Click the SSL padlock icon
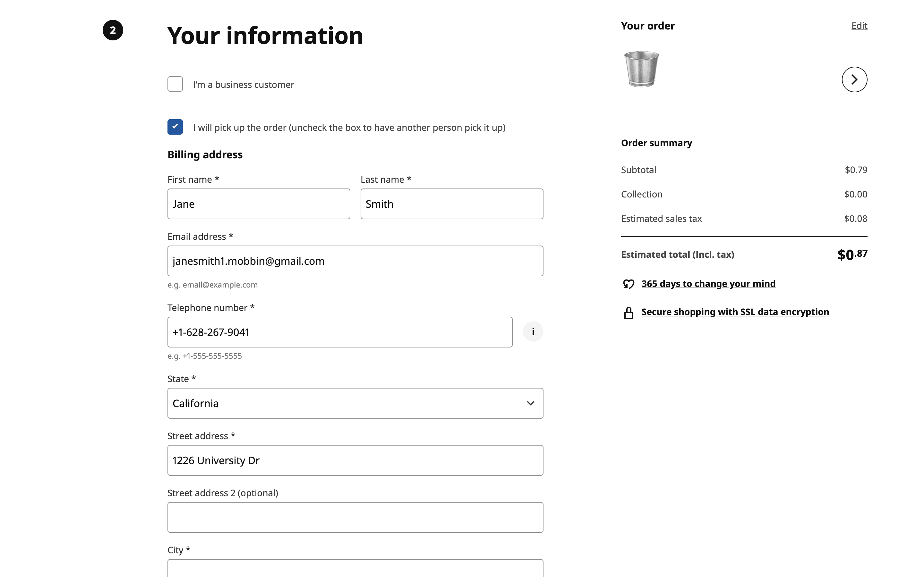Viewport: 924px width, 577px height. (629, 313)
